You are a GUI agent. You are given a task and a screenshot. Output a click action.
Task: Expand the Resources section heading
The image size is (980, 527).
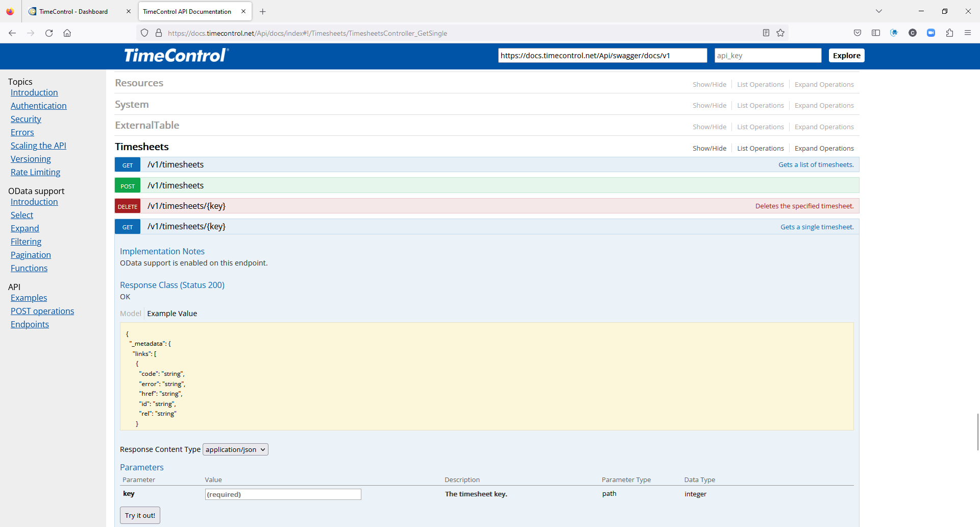pyautogui.click(x=139, y=83)
